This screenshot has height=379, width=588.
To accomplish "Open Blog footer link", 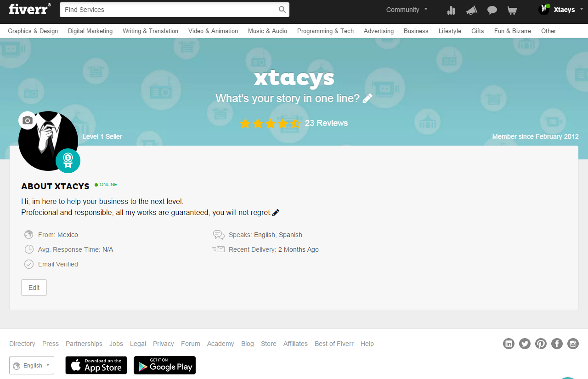I will (248, 344).
